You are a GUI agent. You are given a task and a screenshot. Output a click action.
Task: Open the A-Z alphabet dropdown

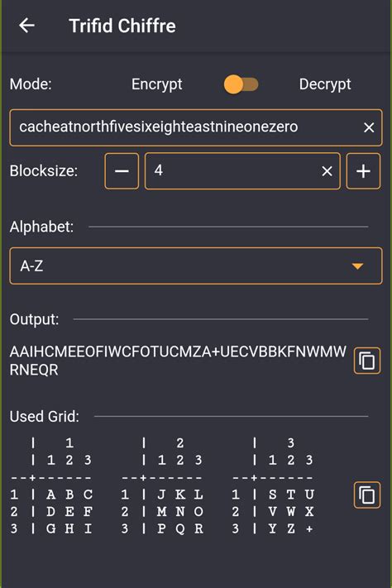pyautogui.click(x=196, y=265)
